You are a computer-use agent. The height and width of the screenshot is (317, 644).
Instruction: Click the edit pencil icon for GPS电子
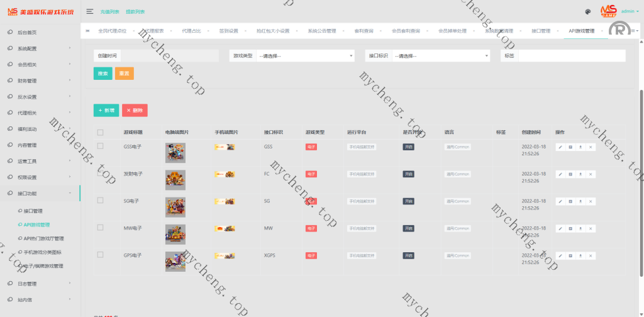560,255
